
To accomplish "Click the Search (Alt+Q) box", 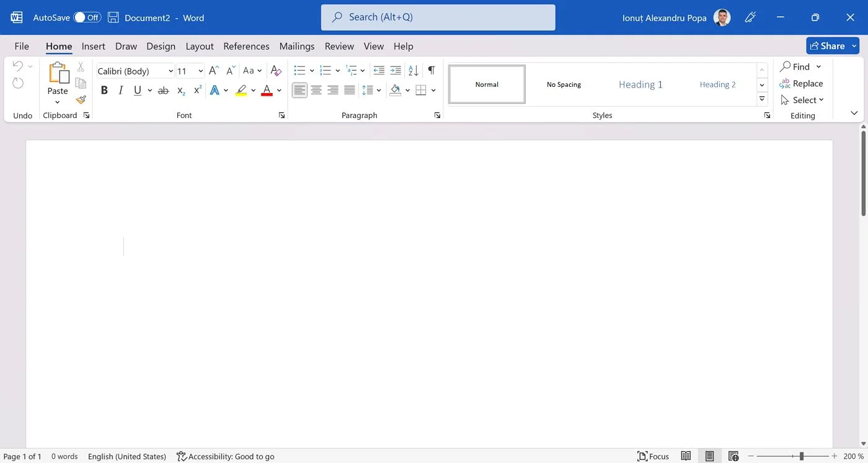I will [x=438, y=17].
